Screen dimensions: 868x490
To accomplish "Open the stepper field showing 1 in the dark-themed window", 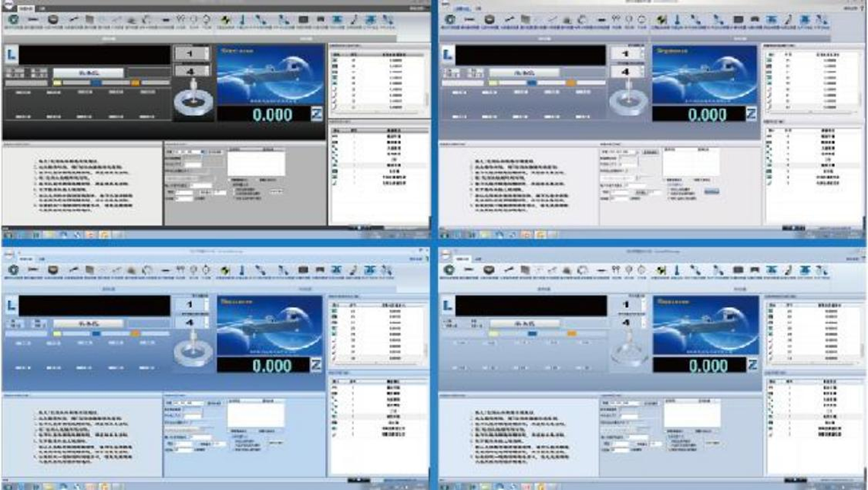I will pos(192,54).
